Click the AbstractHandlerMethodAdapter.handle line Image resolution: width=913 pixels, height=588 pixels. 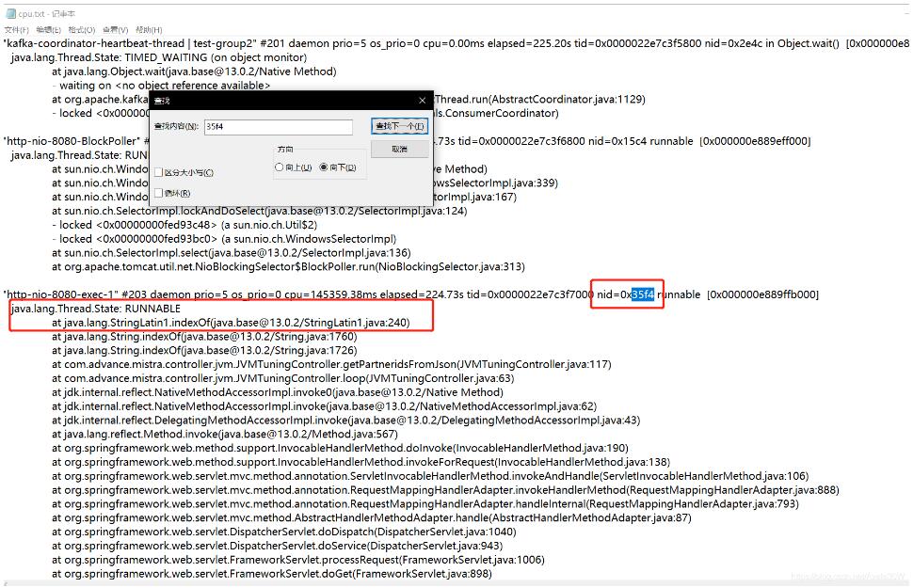click(372, 518)
